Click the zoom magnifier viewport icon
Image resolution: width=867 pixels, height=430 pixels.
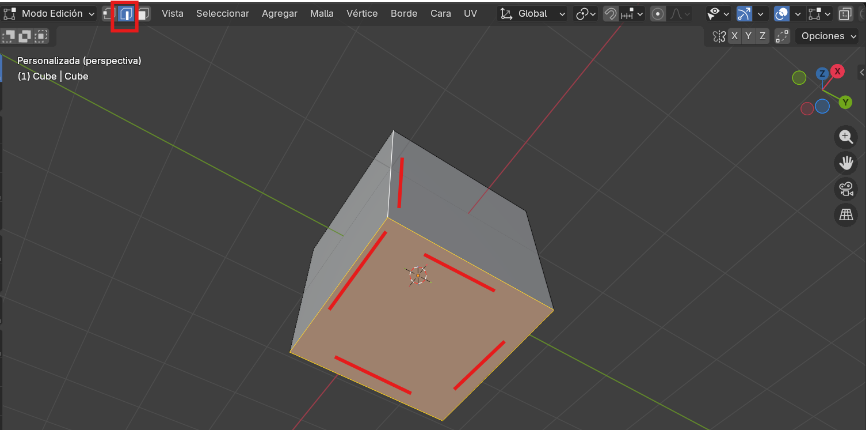846,137
